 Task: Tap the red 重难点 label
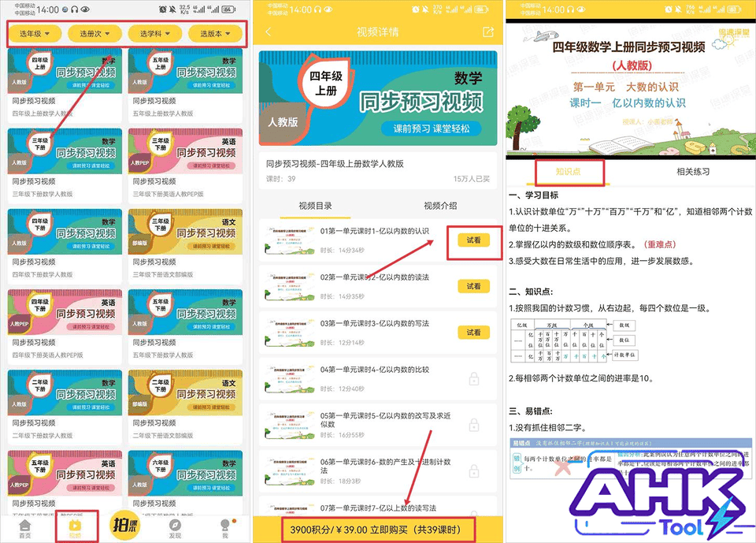pos(660,245)
